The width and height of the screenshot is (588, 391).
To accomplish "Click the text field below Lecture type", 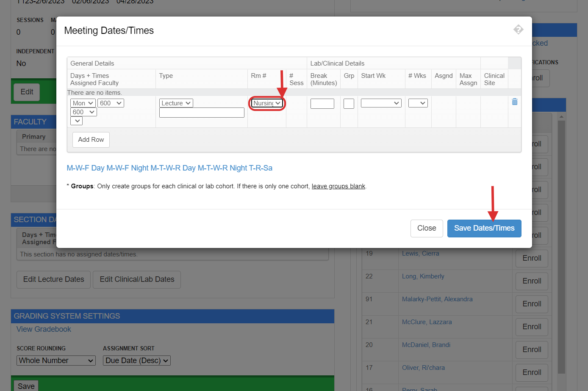I will coord(202,113).
